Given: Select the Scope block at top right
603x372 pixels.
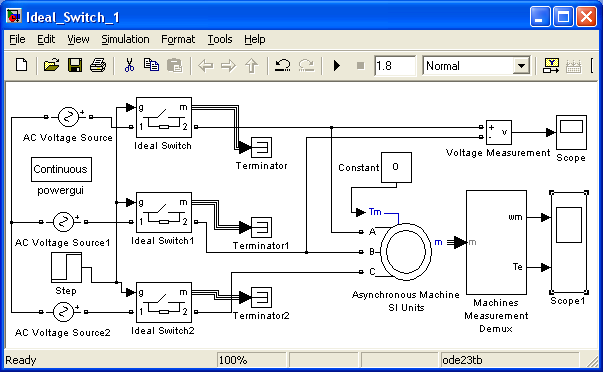Looking at the screenshot, I should click(x=571, y=132).
